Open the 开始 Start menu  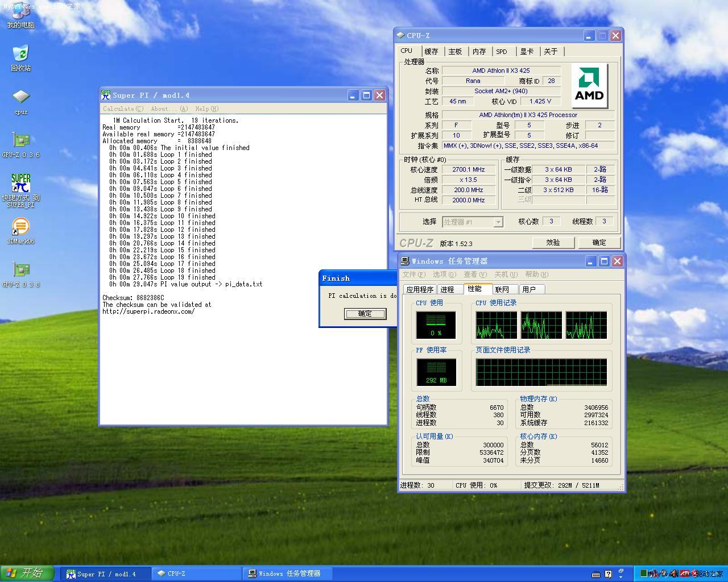pos(27,573)
